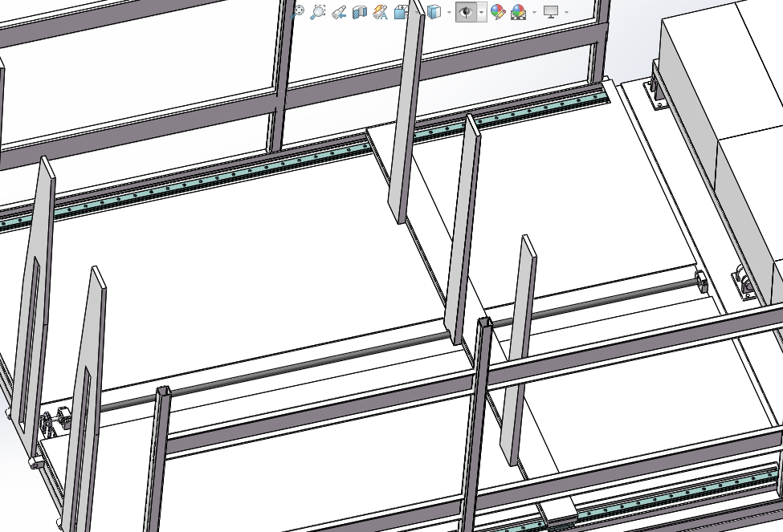
Task: Select the Zoom to Area tool
Action: [317, 12]
